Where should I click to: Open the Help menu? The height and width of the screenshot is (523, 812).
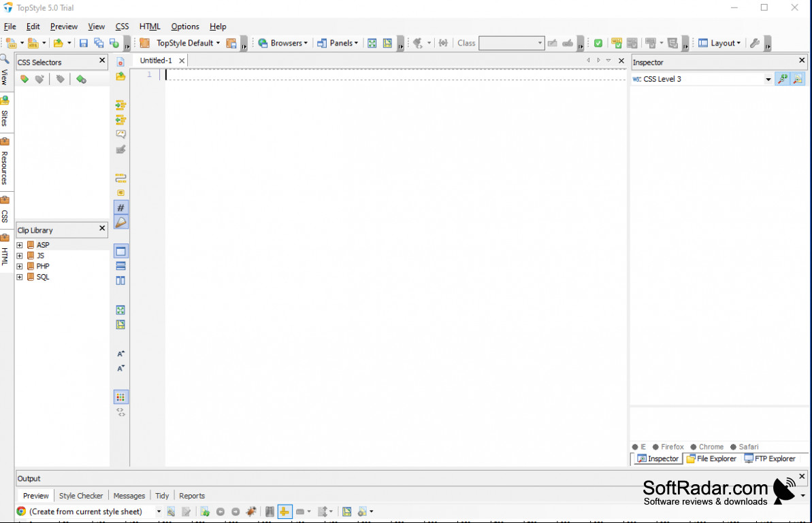pyautogui.click(x=218, y=27)
